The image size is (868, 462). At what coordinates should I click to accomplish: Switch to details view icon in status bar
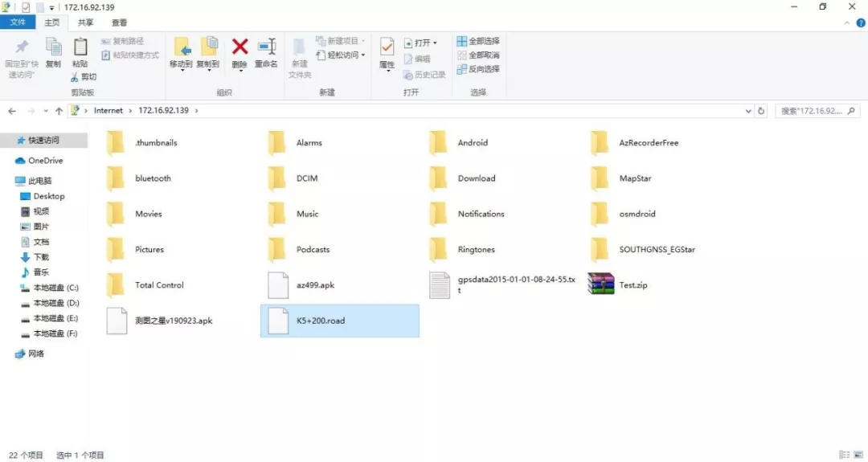point(844,455)
